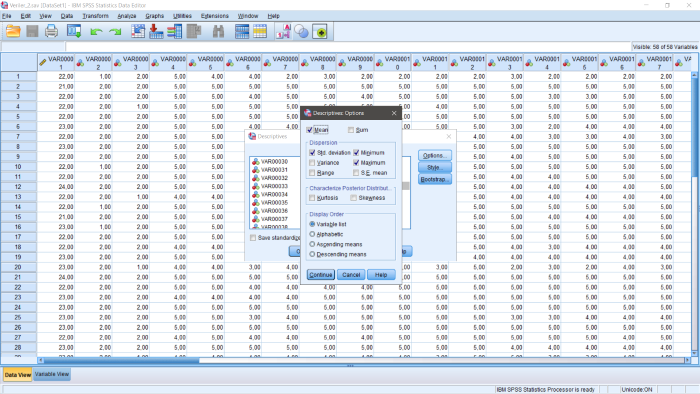Screen dimensions: 700x394
Task: Click the Options... button in Descriptives
Action: coord(435,155)
